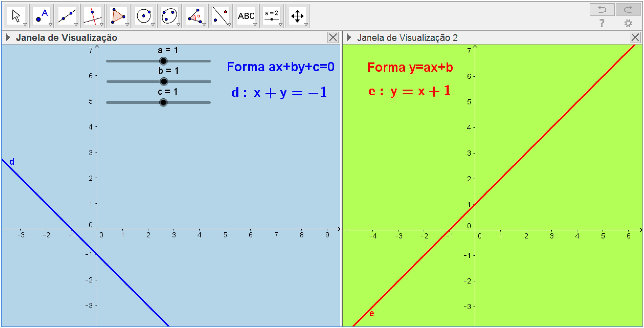Select the ABC text insertion tool
Screen dimensions: 644x328
coord(246,16)
